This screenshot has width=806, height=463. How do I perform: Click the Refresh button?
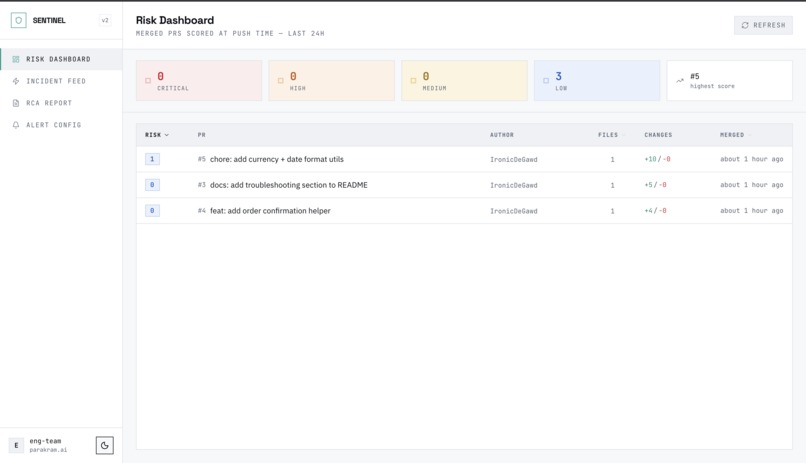763,25
